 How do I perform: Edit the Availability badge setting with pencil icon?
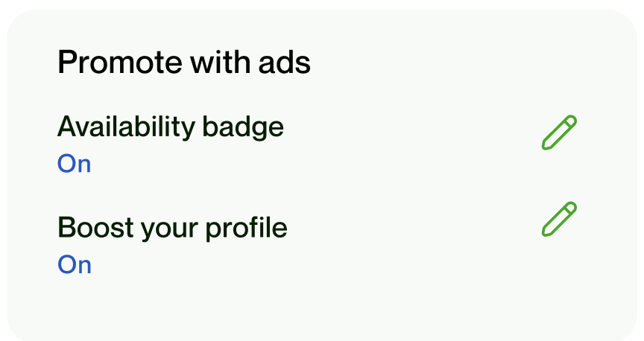[559, 133]
